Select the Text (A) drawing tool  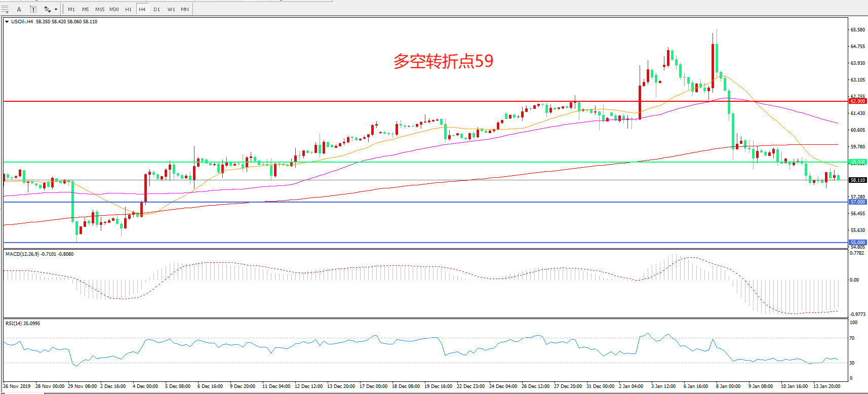click(19, 9)
